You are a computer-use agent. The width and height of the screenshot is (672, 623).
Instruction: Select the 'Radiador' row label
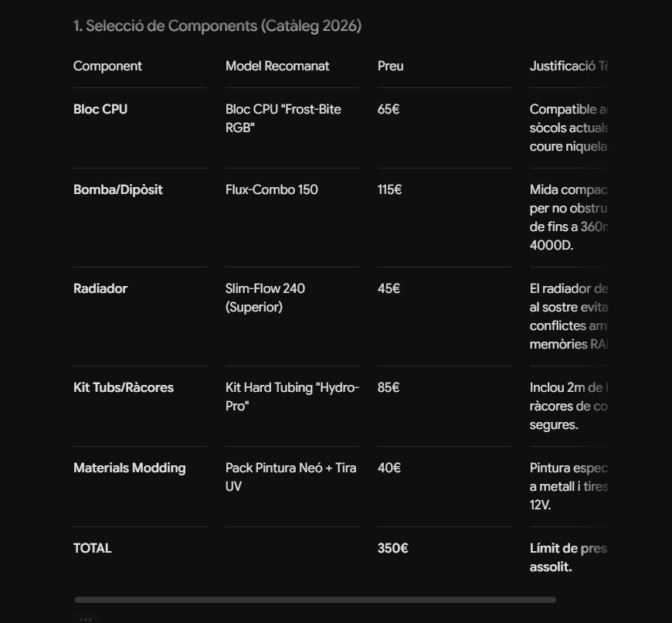click(100, 288)
